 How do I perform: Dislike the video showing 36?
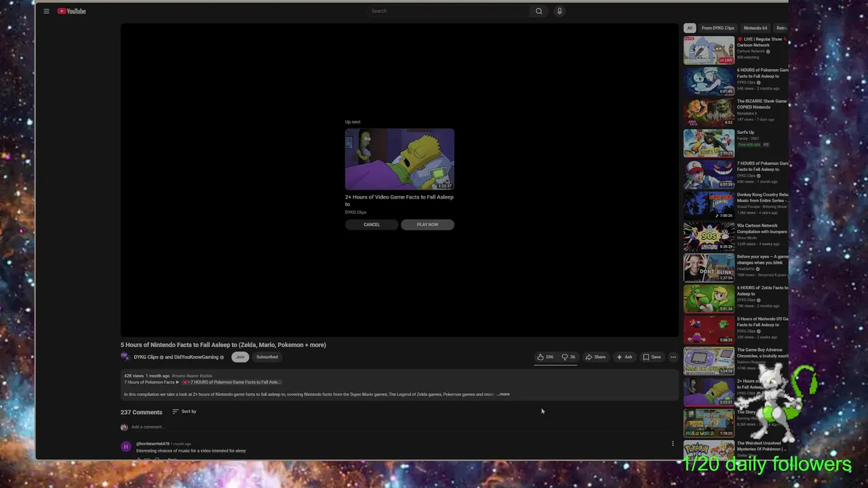[568, 357]
